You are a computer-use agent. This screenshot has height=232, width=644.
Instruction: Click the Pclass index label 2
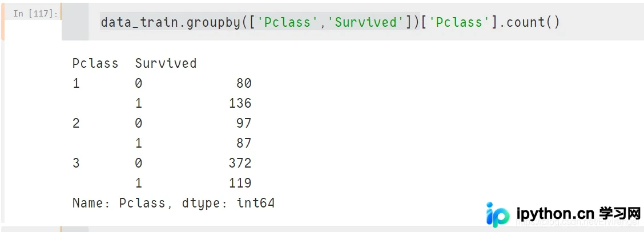76,123
